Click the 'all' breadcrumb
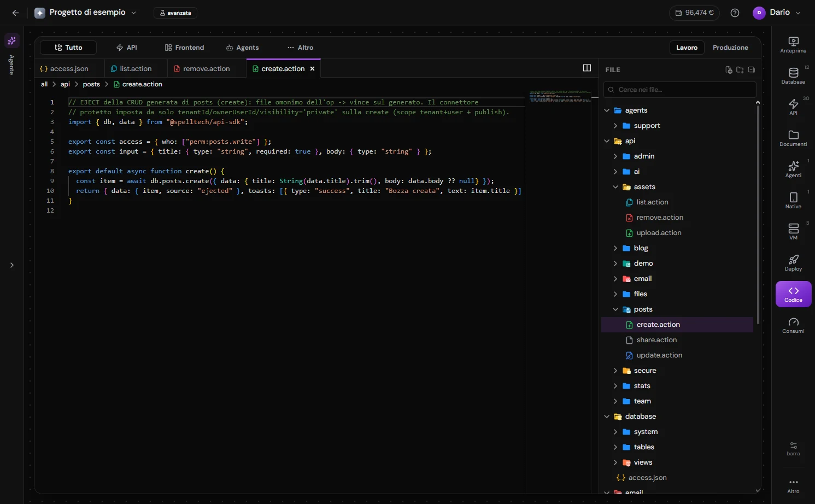Image resolution: width=815 pixels, height=504 pixels. tap(44, 84)
